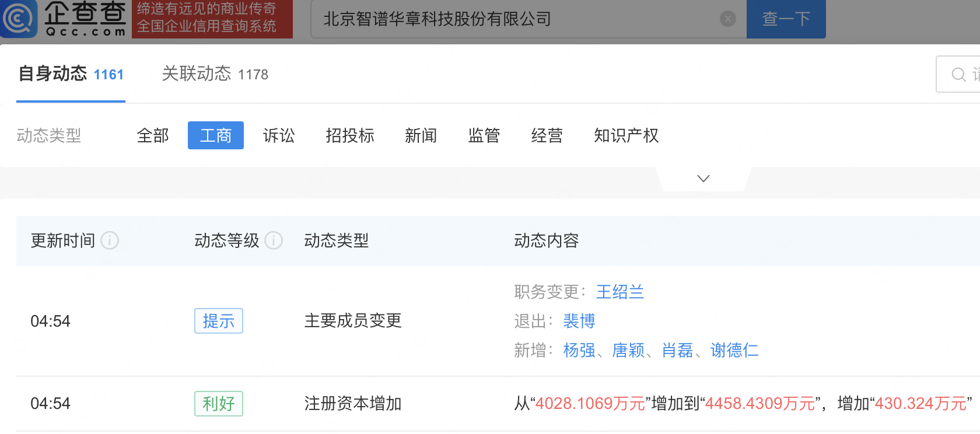Click the 利好 level tag
The width and height of the screenshot is (980, 434).
[219, 404]
